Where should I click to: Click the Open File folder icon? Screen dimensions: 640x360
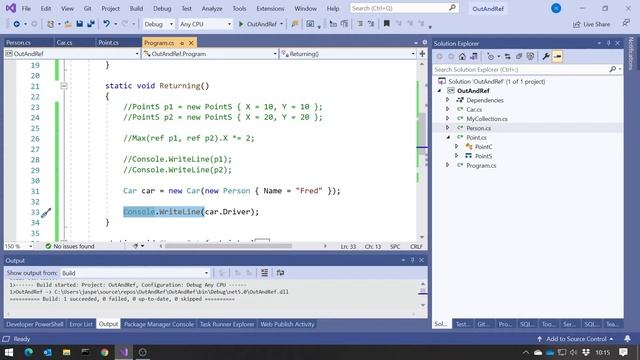pyautogui.click(x=68, y=24)
